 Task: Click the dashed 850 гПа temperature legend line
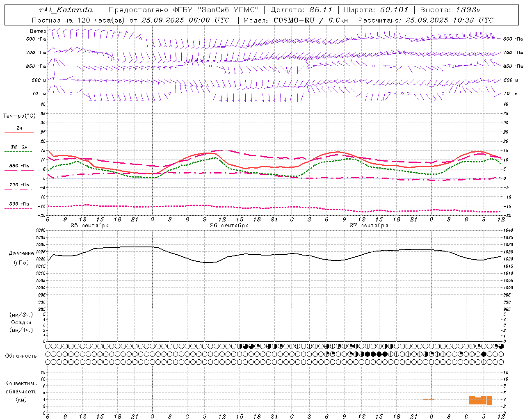point(19,170)
